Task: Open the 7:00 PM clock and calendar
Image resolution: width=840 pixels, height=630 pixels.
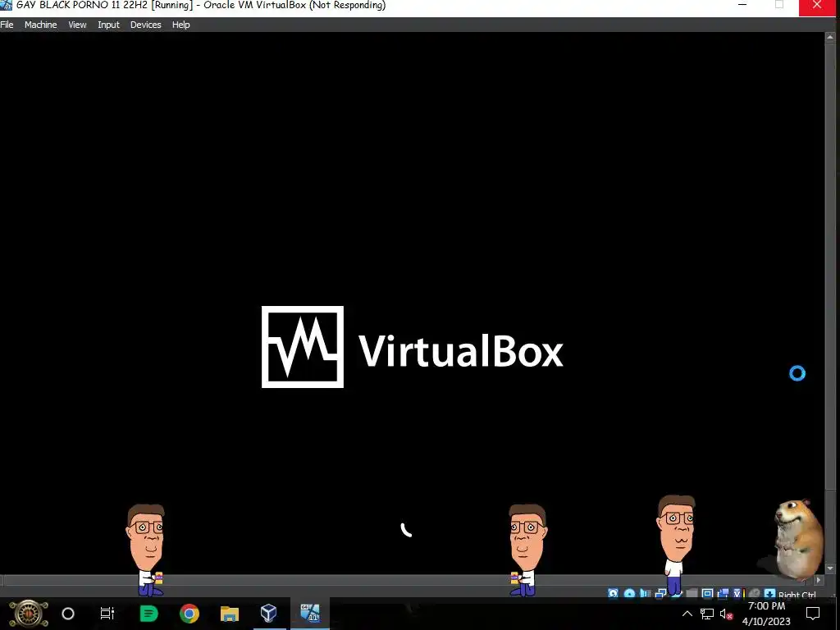Action: [x=766, y=614]
